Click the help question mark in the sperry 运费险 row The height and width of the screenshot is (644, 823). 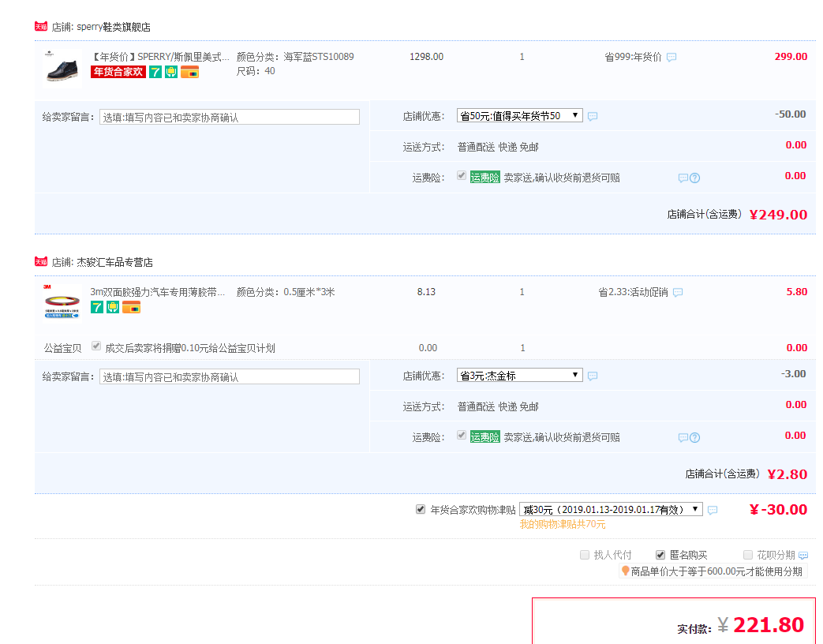click(x=695, y=178)
